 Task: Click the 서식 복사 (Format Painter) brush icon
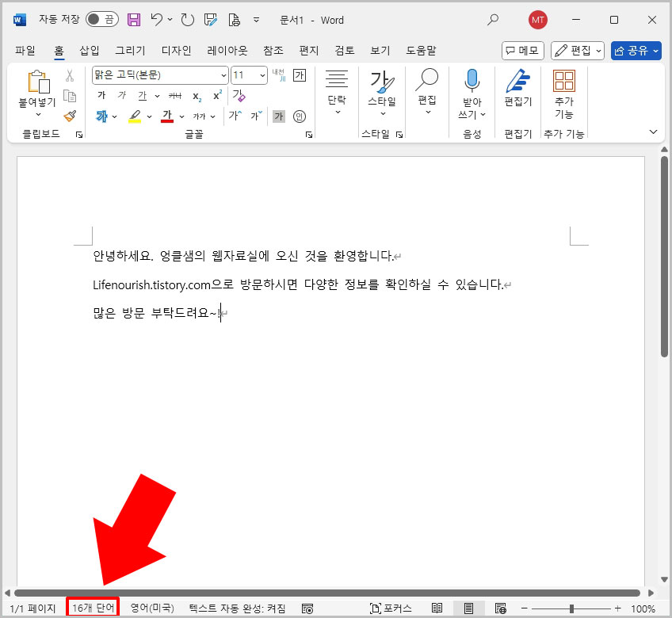pos(70,116)
